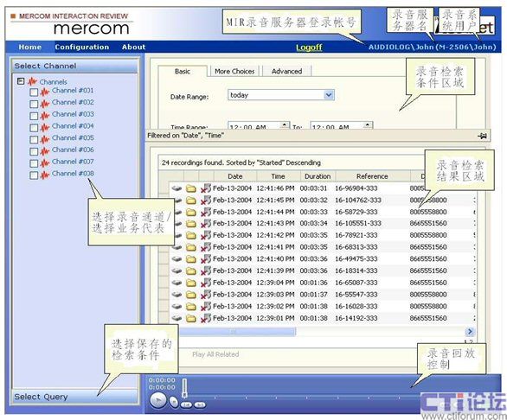
Task: Click the play button in playback bar
Action: (x=157, y=401)
